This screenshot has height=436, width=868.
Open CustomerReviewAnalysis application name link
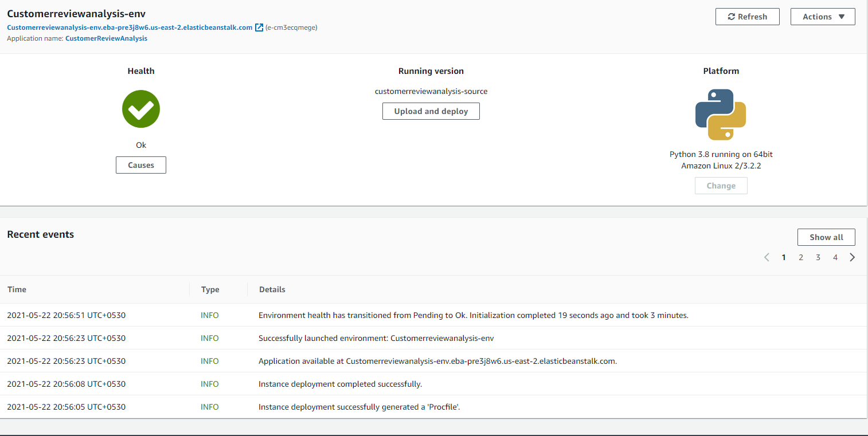pos(106,38)
